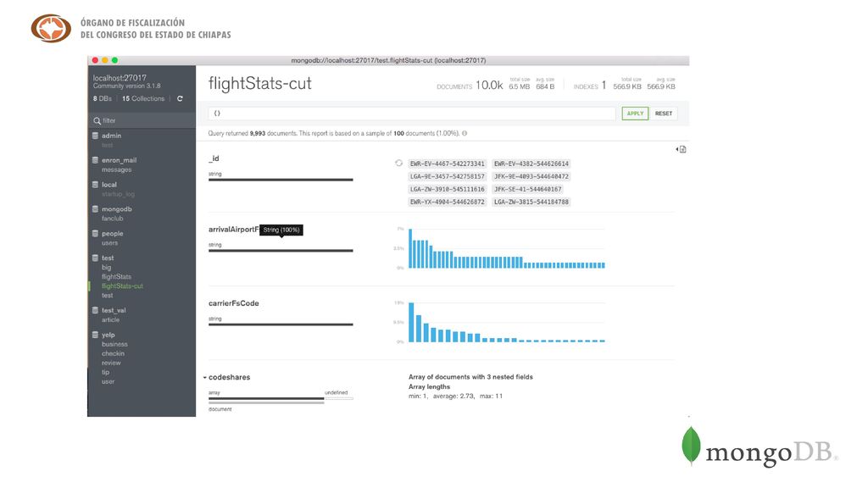Open the tip collection

(x=105, y=373)
